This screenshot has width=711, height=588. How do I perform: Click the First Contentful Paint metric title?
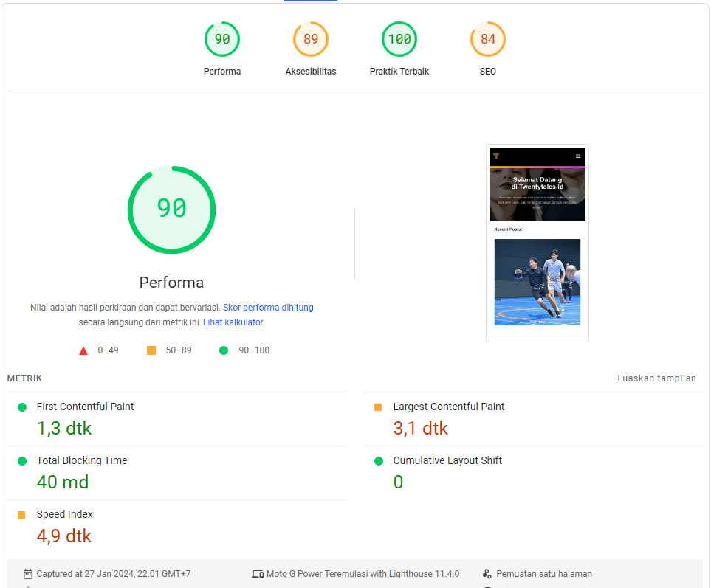tap(85, 407)
